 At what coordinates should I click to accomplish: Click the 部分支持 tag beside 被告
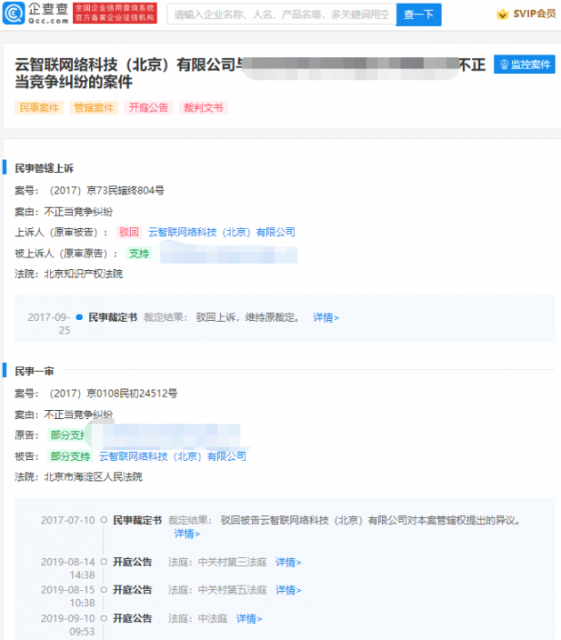coord(70,456)
